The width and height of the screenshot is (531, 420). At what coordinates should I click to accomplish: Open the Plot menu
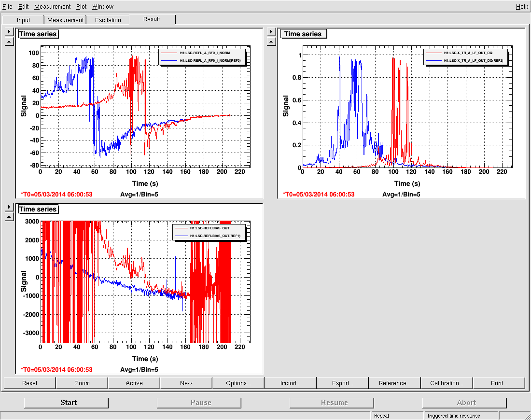point(81,6)
